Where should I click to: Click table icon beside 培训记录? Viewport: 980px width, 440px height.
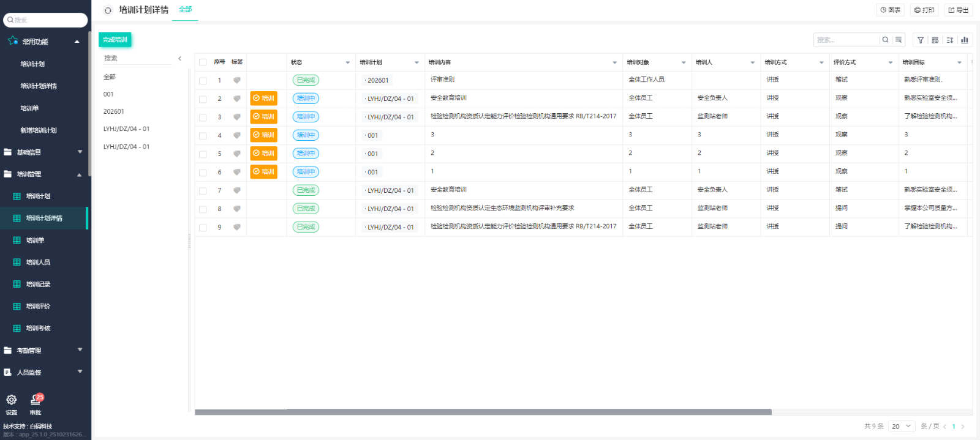(17, 285)
